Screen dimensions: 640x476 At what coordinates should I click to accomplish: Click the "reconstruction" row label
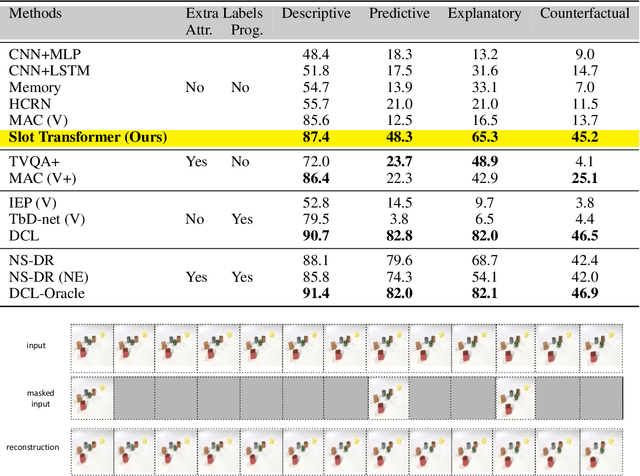coord(33,447)
